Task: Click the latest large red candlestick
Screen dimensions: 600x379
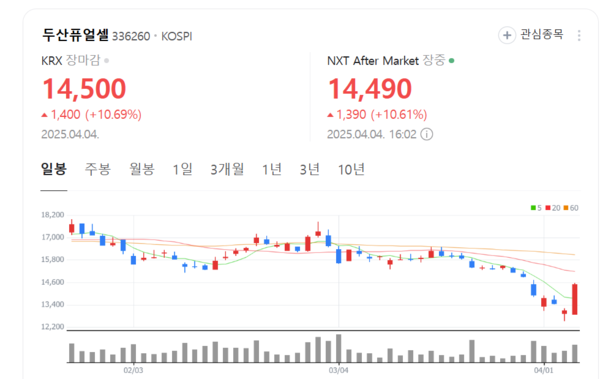Action: click(x=575, y=299)
